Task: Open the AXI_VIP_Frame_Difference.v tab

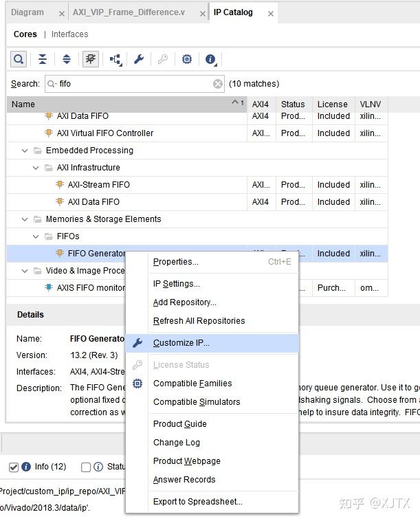Action: [129, 12]
